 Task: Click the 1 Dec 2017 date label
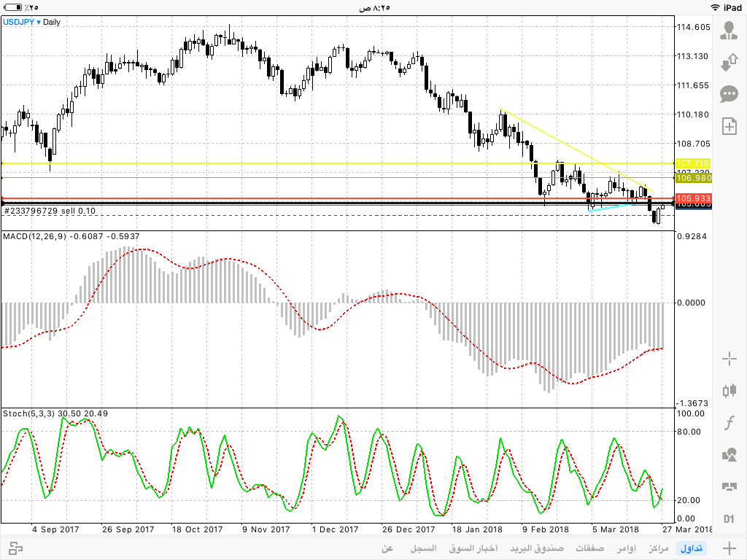pyautogui.click(x=336, y=529)
